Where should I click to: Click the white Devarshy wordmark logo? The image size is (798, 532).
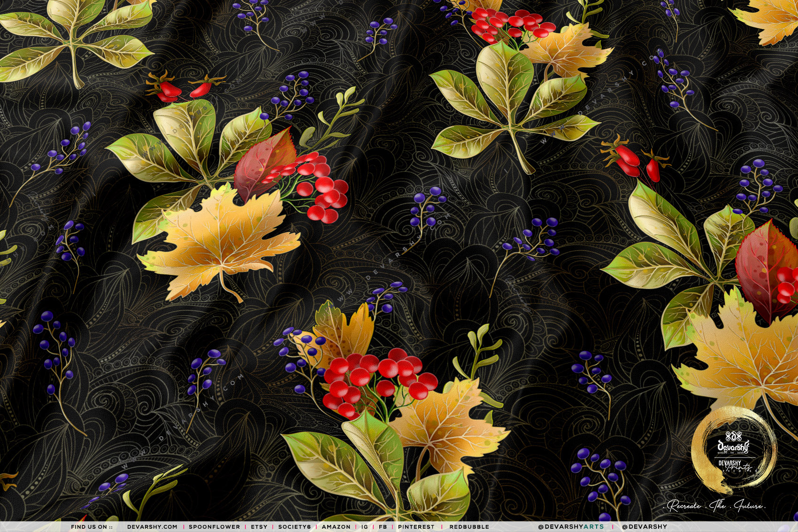734,446
